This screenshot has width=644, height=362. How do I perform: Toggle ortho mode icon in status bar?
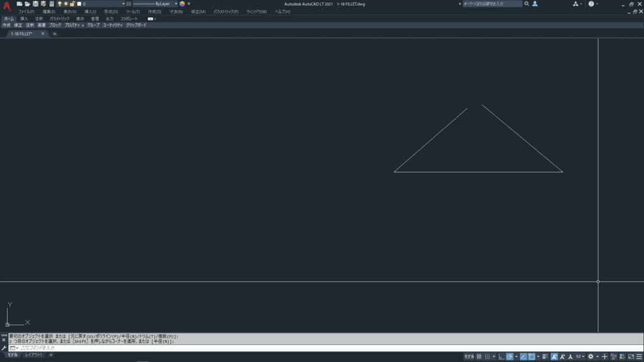pyautogui.click(x=501, y=357)
